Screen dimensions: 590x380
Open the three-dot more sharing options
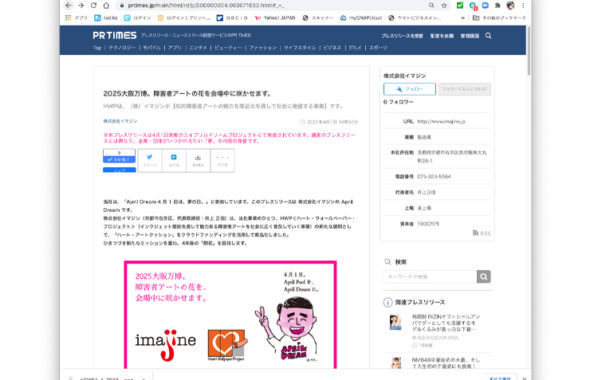[x=222, y=160]
